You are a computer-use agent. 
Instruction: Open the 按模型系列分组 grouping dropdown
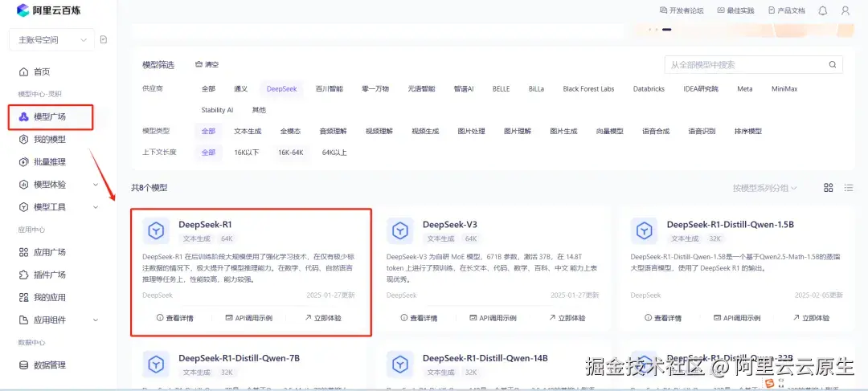[765, 188]
